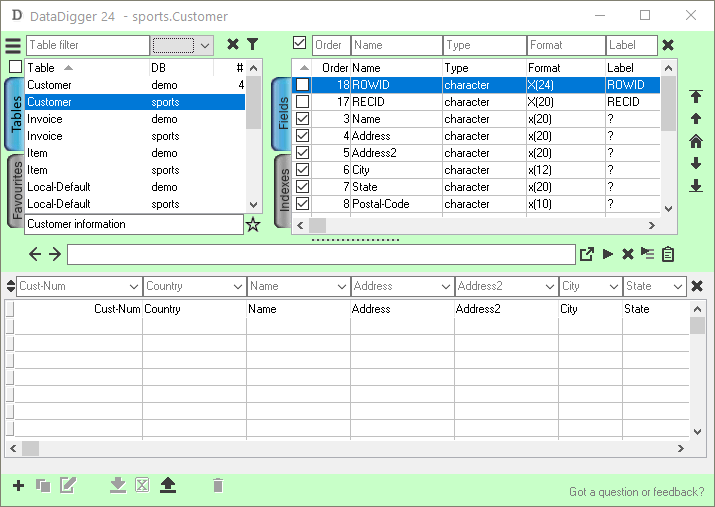Reset field order with the home icon
Screen dimensions: 715x507
pos(696,142)
